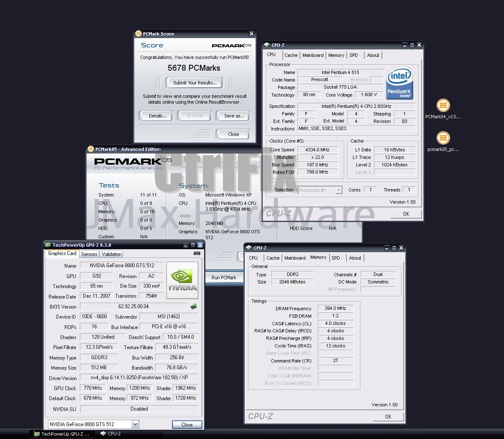This screenshot has height=439, width=504.
Task: Open Mainboard tab in upper CPU-Z window
Action: (x=313, y=55)
